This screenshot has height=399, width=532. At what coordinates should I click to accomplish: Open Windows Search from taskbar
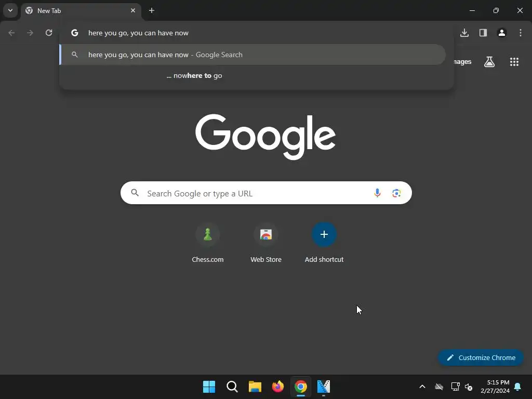(x=232, y=387)
